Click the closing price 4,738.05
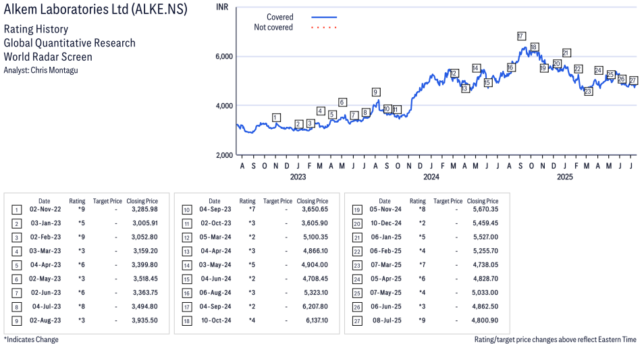 (x=485, y=265)
